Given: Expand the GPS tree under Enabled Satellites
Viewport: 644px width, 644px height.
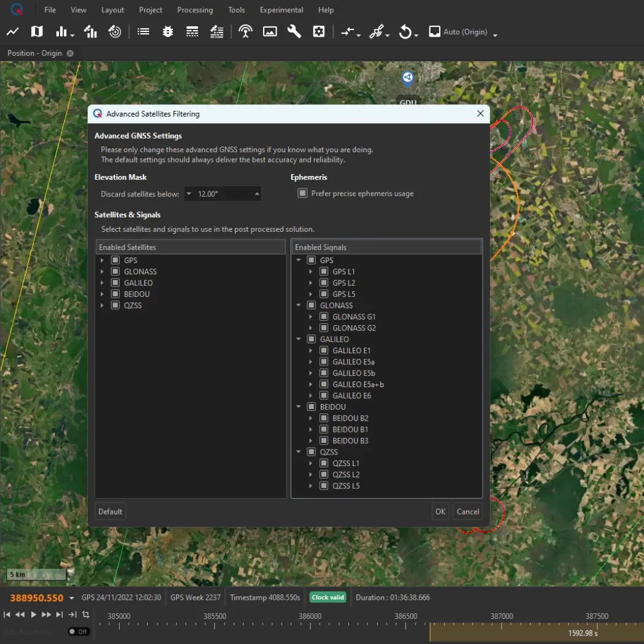Looking at the screenshot, I should [x=102, y=260].
